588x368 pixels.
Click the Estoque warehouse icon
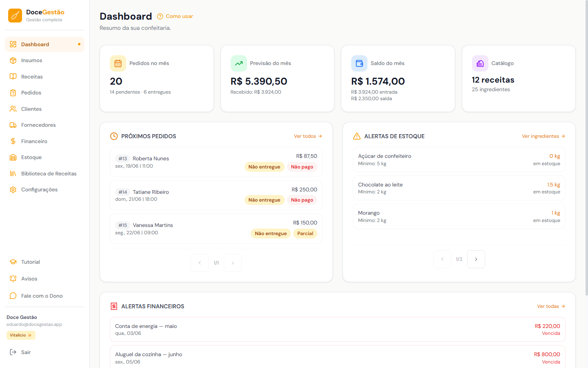[x=13, y=157]
